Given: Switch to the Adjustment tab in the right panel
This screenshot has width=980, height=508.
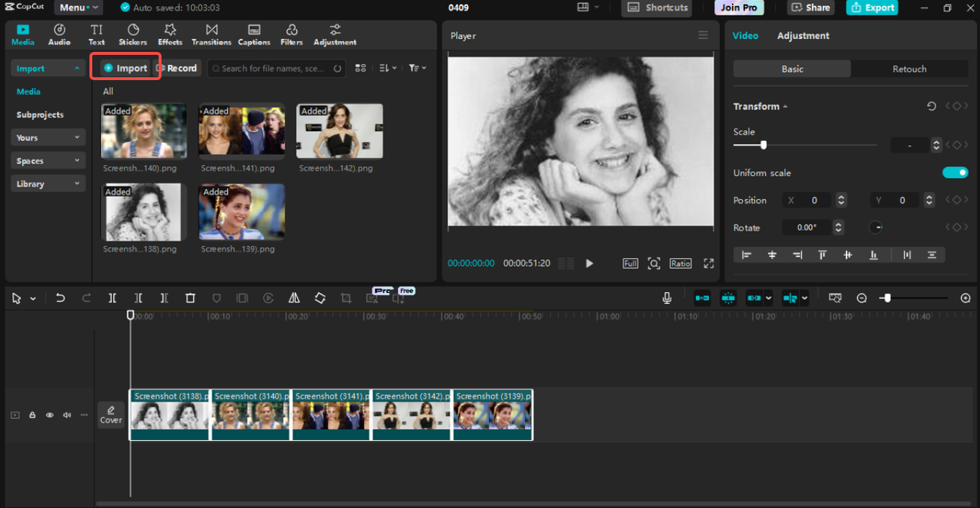Looking at the screenshot, I should pyautogui.click(x=803, y=35).
